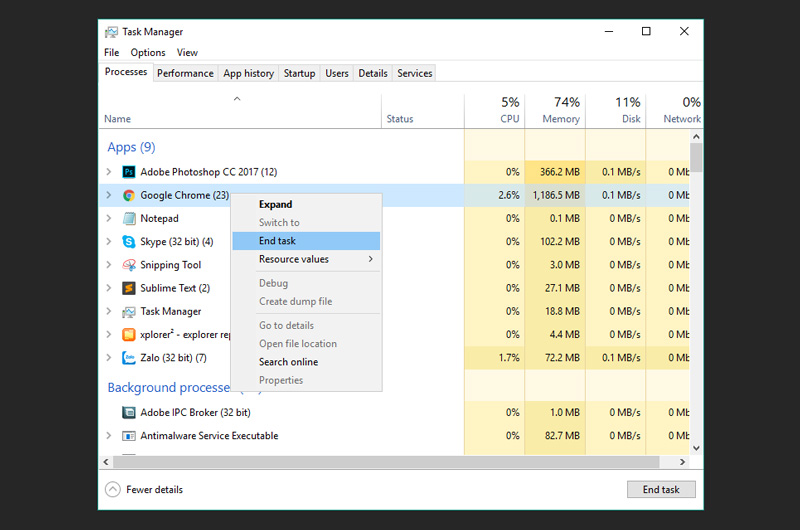Click the horizontal scrollbar thumb

click(386, 462)
